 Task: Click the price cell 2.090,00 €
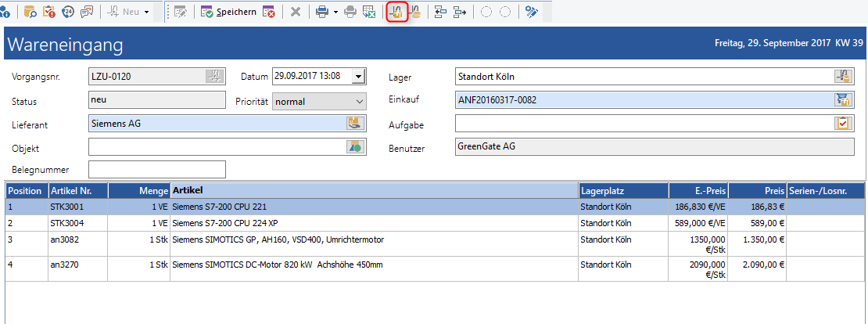[x=757, y=269]
